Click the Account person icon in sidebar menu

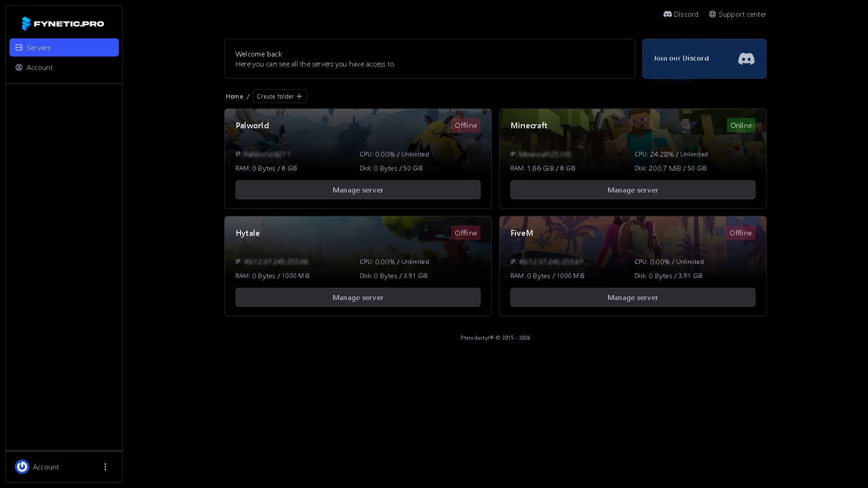[19, 67]
